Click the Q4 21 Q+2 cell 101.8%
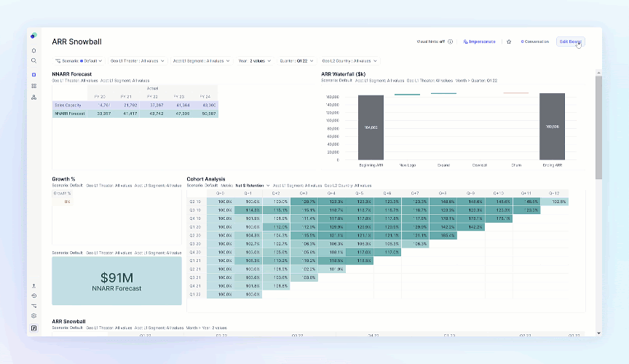The height and width of the screenshot is (364, 629). [x=276, y=286]
